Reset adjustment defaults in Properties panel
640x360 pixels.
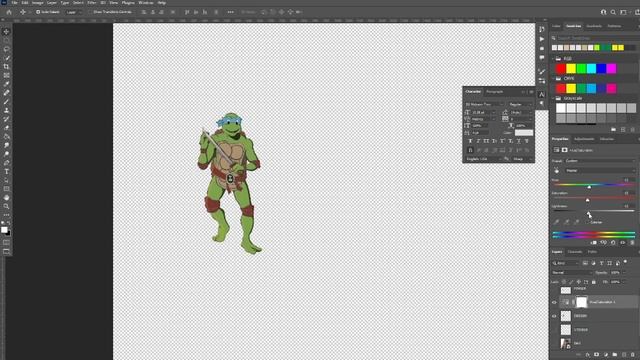613,243
